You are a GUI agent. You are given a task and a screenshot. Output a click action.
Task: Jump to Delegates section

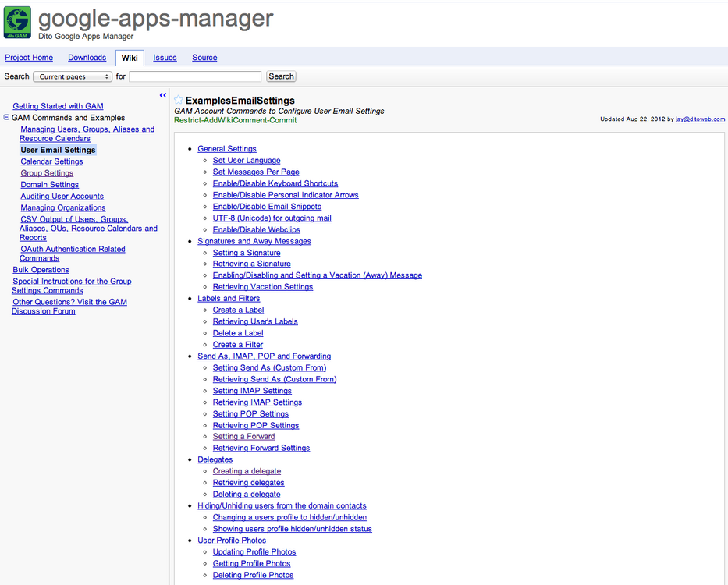click(x=215, y=459)
